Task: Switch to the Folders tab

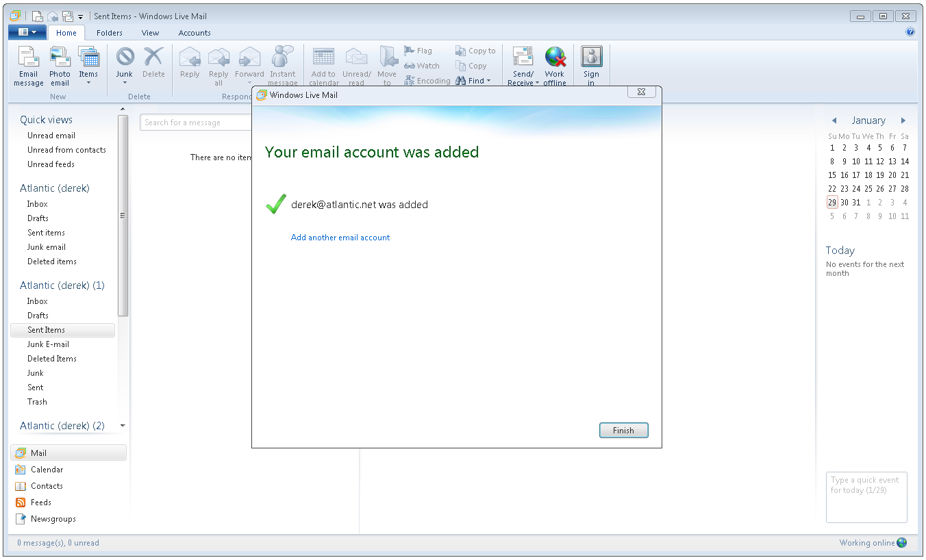Action: (x=110, y=33)
